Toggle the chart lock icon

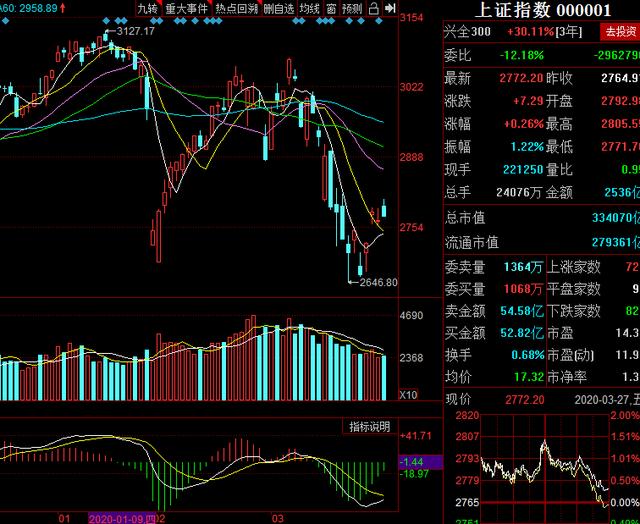tap(373, 8)
